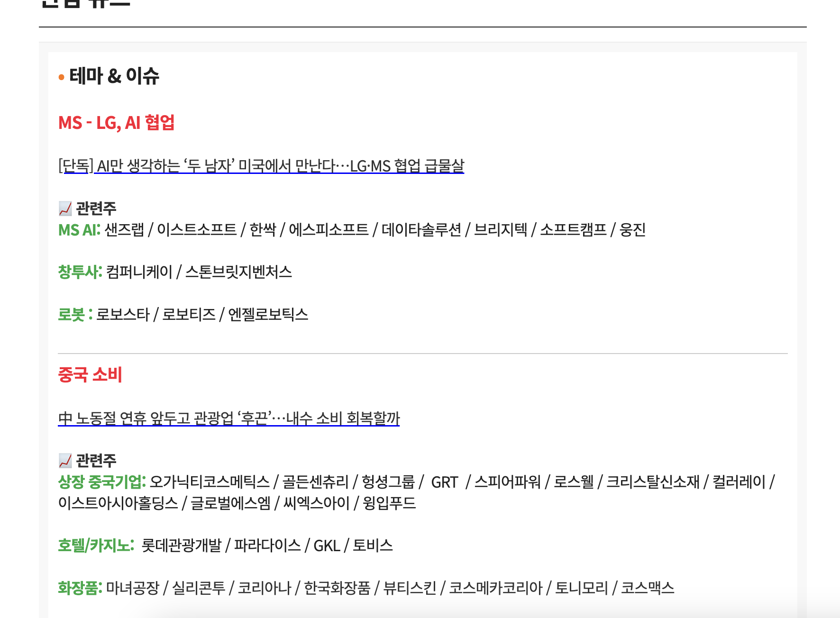The width and height of the screenshot is (840, 618).
Task: Click the green 'MS AI:' label
Action: click(79, 230)
